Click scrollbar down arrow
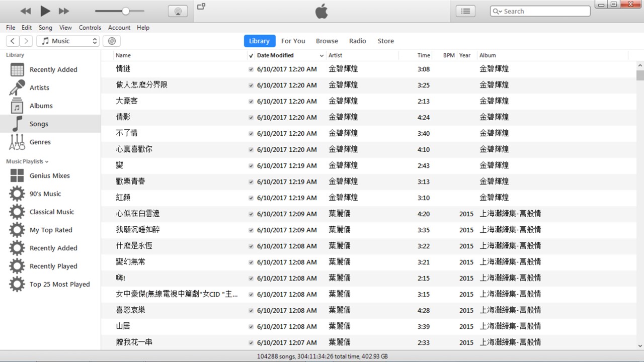Image resolution: width=644 pixels, height=362 pixels. coord(640,346)
